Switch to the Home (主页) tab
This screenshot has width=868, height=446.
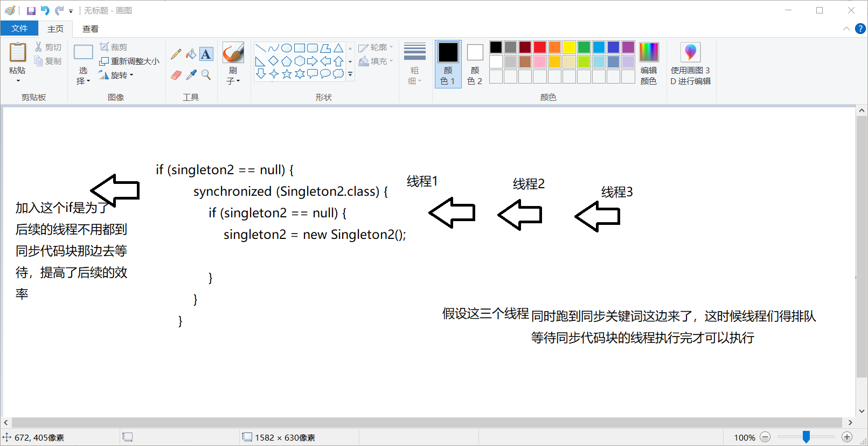(55, 29)
